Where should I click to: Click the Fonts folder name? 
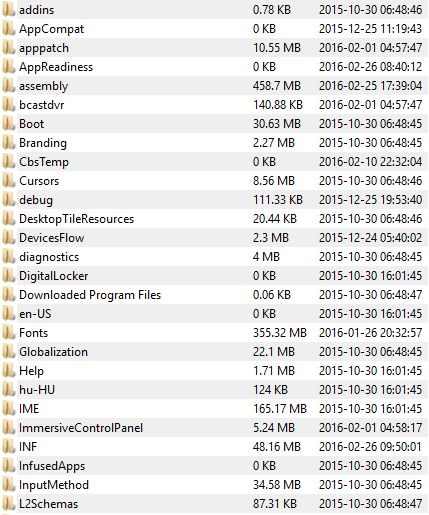coord(34,333)
